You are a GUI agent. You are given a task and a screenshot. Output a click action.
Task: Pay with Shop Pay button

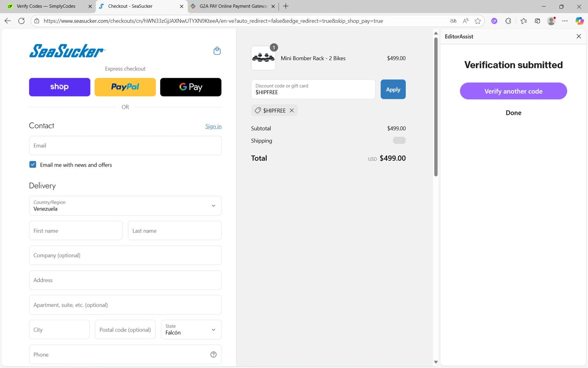(60, 87)
